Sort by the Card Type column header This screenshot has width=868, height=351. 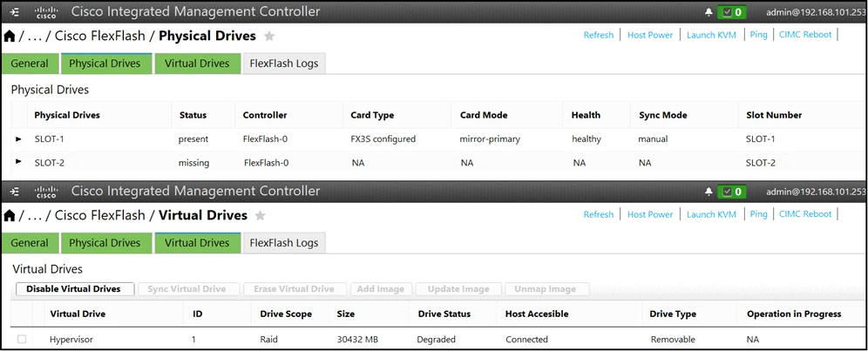tap(372, 115)
